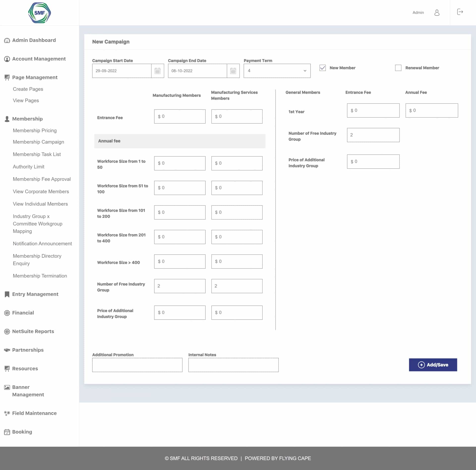Click the Membership person icon

pos(7,119)
